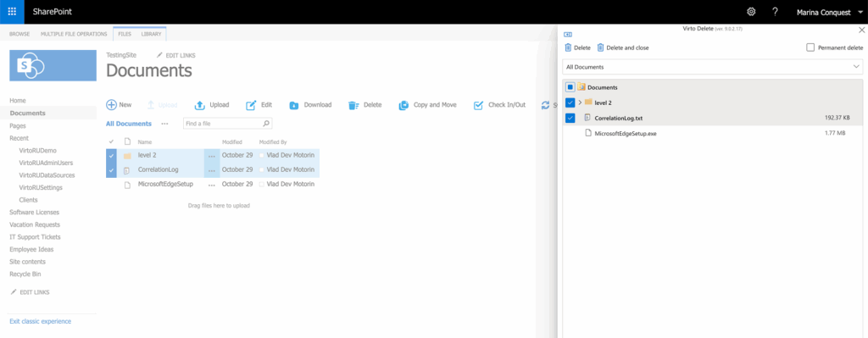This screenshot has height=338, width=868.
Task: Click the Delete and close trash icon
Action: tap(600, 48)
